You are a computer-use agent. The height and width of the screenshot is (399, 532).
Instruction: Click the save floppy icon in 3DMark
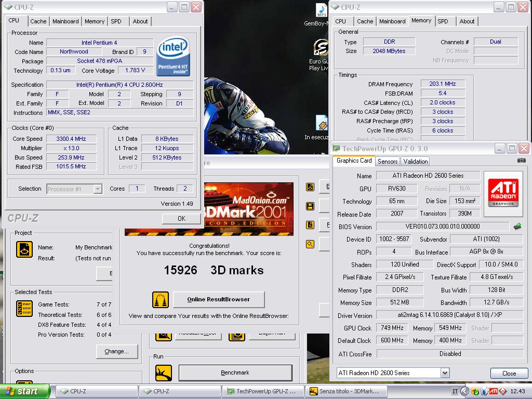click(x=310, y=206)
